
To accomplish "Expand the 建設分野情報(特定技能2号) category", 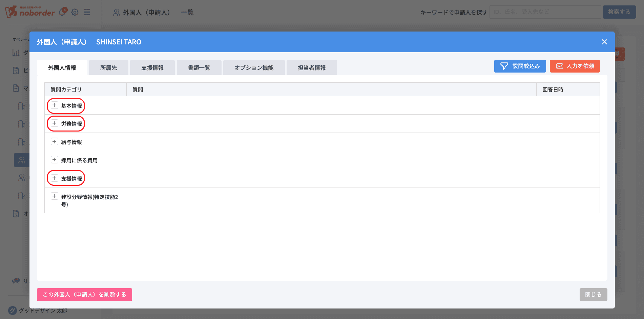I will (54, 197).
